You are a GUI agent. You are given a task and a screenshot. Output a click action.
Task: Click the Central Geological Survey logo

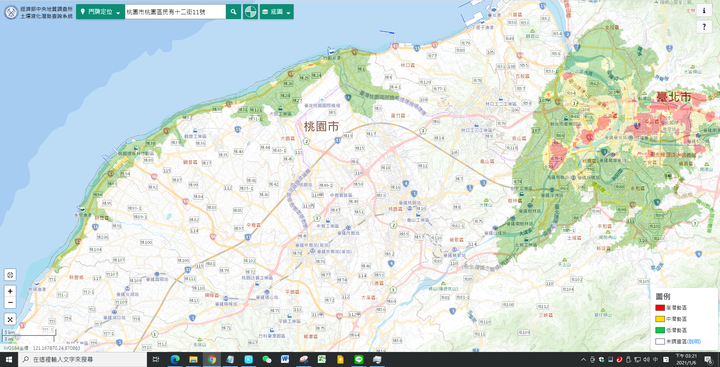(x=11, y=12)
